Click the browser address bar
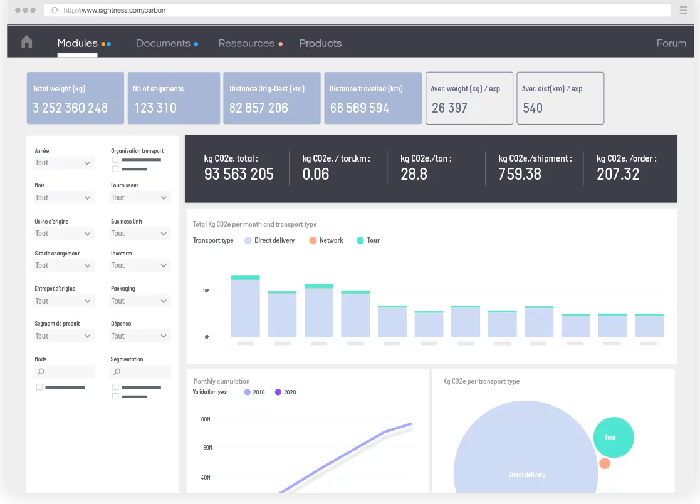The image size is (700, 504). pos(357,10)
